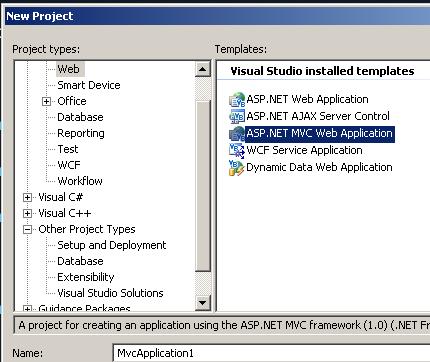The image size is (430, 362).
Task: Select Extensibility project type
Action: [x=86, y=277]
